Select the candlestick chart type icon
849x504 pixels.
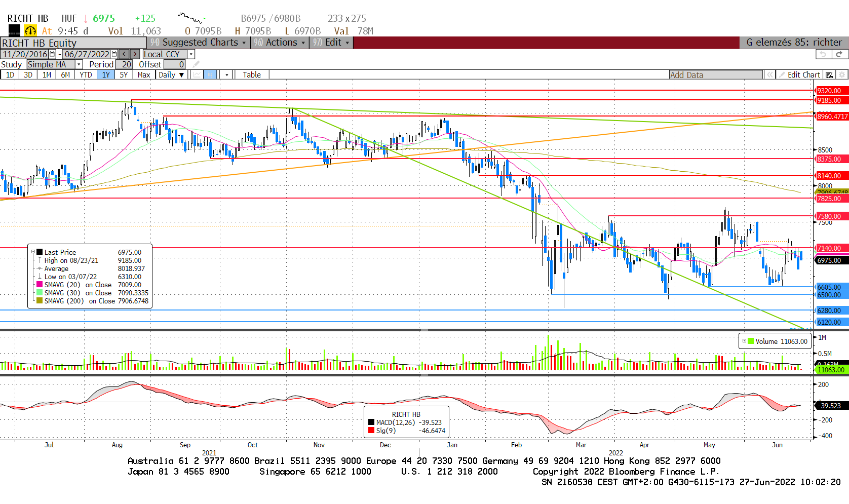click(x=210, y=75)
